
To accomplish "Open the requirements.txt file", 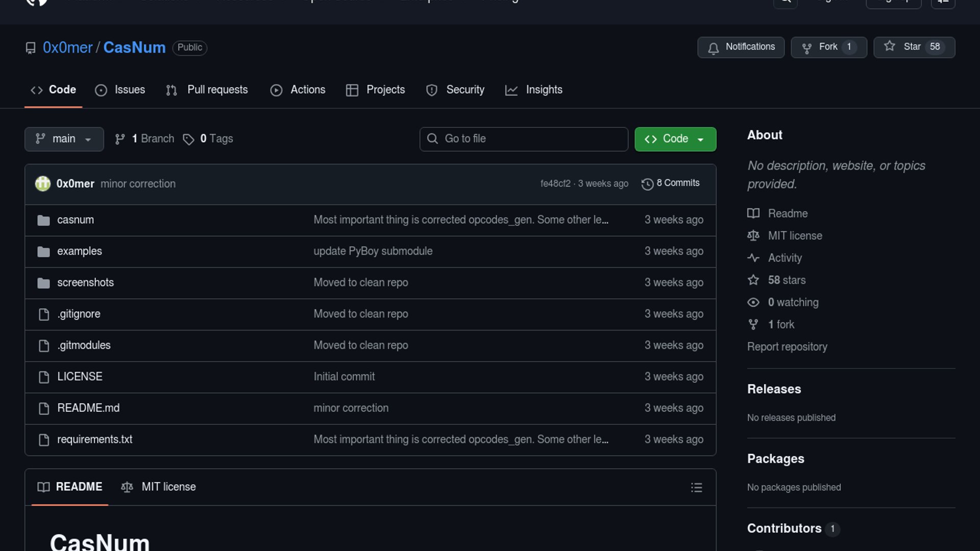I will coord(94,439).
